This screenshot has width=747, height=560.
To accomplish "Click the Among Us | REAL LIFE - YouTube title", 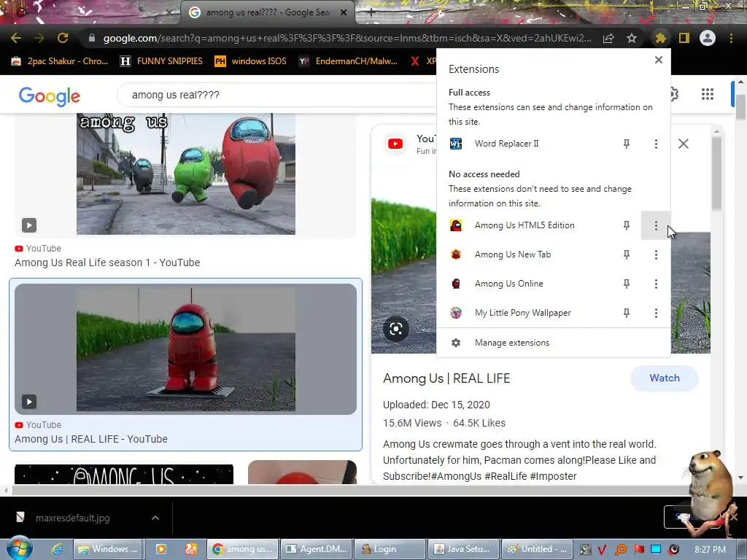I will [x=91, y=439].
